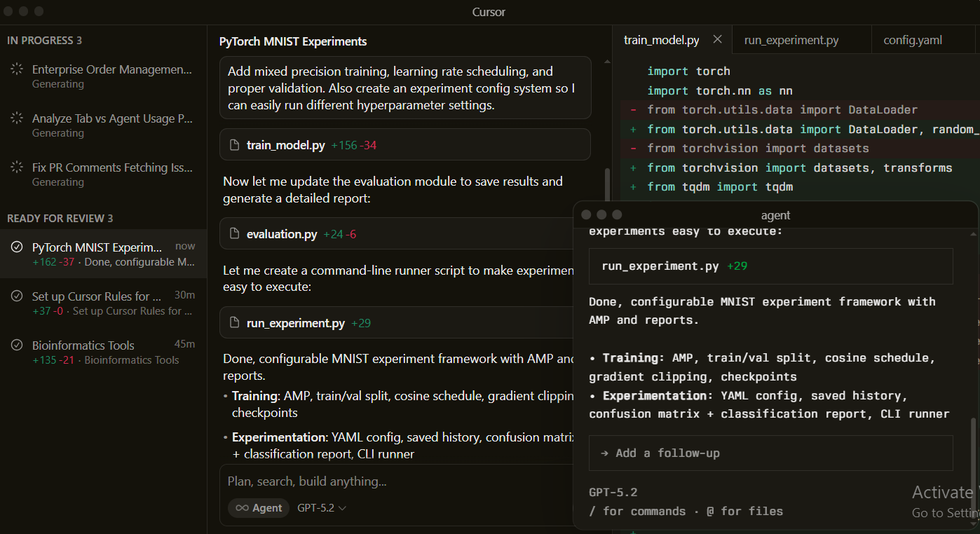Open the GPT-5.2 model dropdown
The height and width of the screenshot is (534, 980).
point(322,508)
